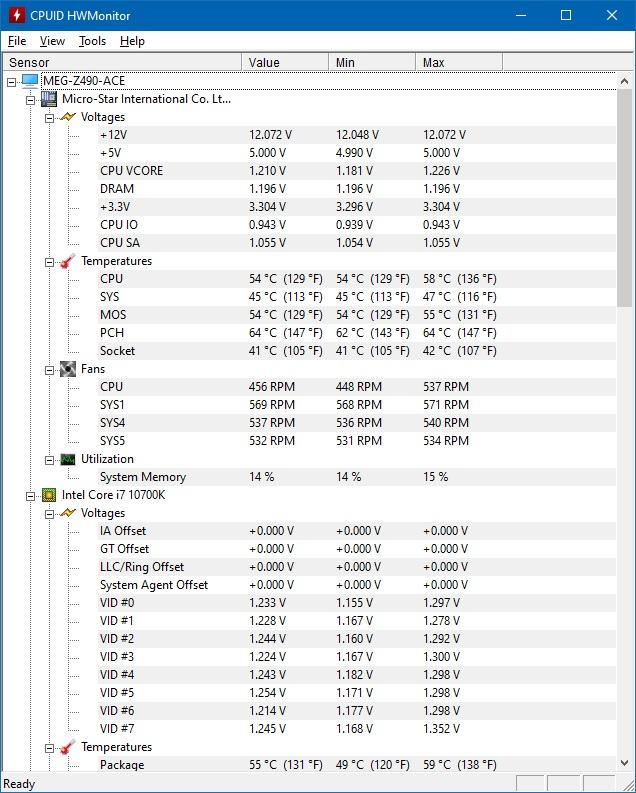This screenshot has width=636, height=793.
Task: Select the VID #3 row
Action: click(x=357, y=657)
